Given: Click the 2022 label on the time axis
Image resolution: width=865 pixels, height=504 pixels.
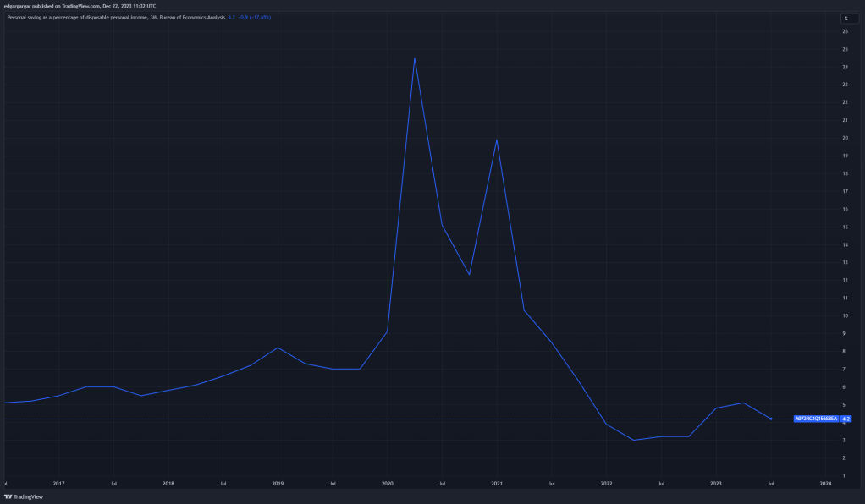Looking at the screenshot, I should 606,484.
